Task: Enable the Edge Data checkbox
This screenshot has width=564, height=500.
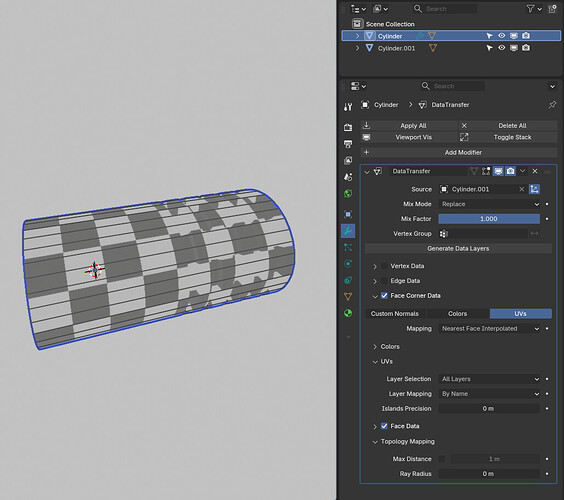Action: pos(384,281)
